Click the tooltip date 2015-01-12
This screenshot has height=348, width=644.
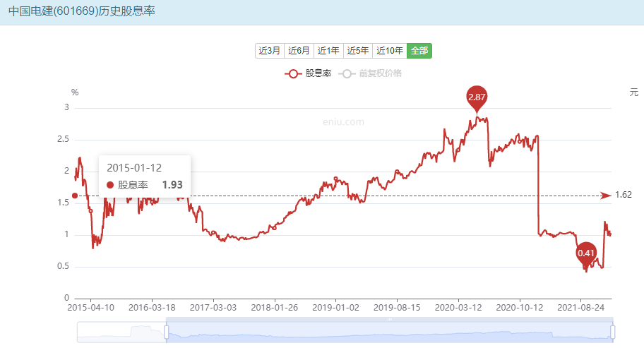point(134,168)
